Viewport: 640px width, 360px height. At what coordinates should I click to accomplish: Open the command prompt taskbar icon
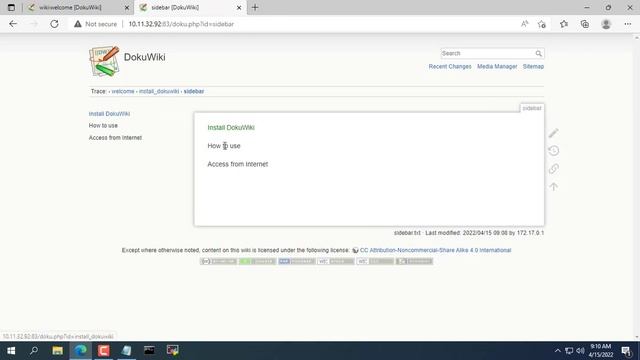pyautogui.click(x=149, y=351)
